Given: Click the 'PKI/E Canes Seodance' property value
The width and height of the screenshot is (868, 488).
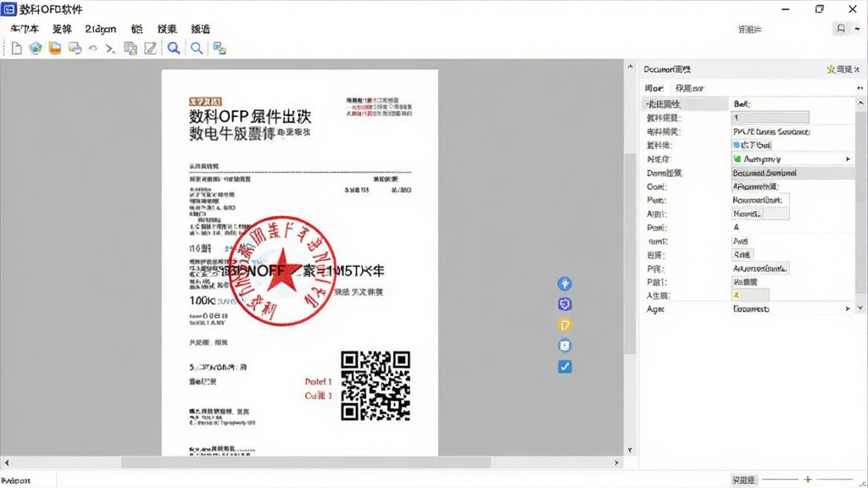Looking at the screenshot, I should pos(771,131).
